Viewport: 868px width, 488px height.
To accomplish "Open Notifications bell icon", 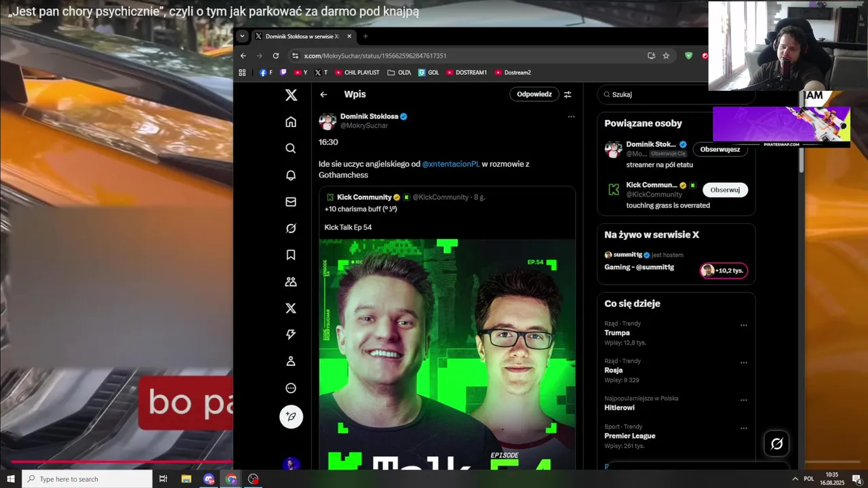I will pyautogui.click(x=291, y=175).
